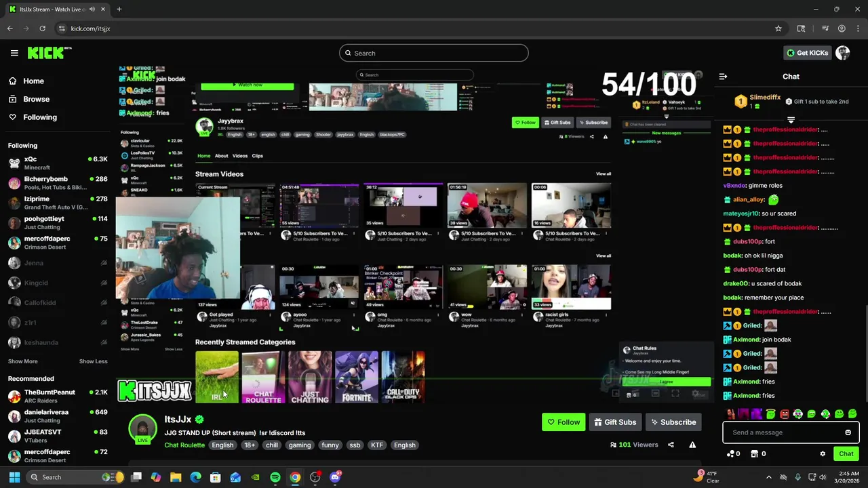This screenshot has height=488, width=868.
Task: Open the channel points balance icon
Action: [x=733, y=454]
